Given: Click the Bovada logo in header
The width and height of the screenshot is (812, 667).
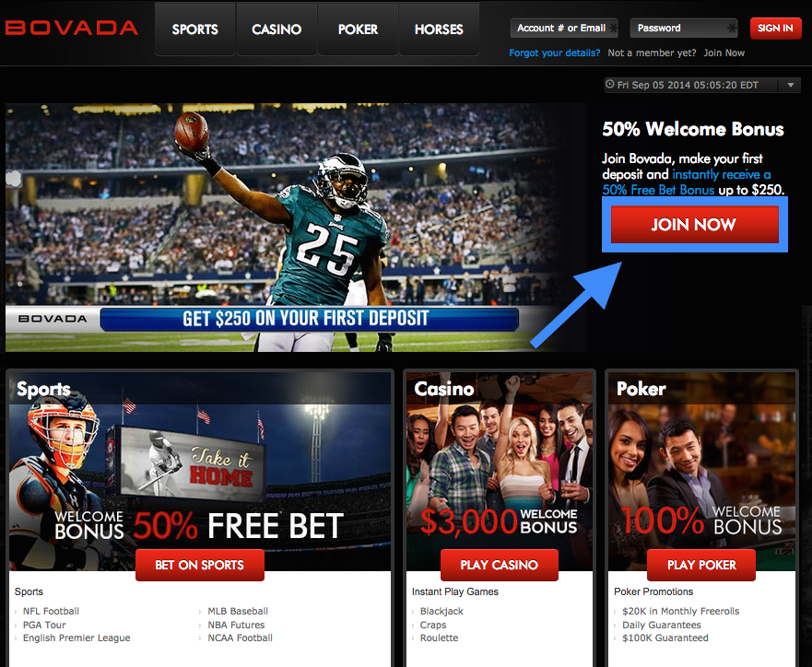Looking at the screenshot, I should (x=72, y=28).
